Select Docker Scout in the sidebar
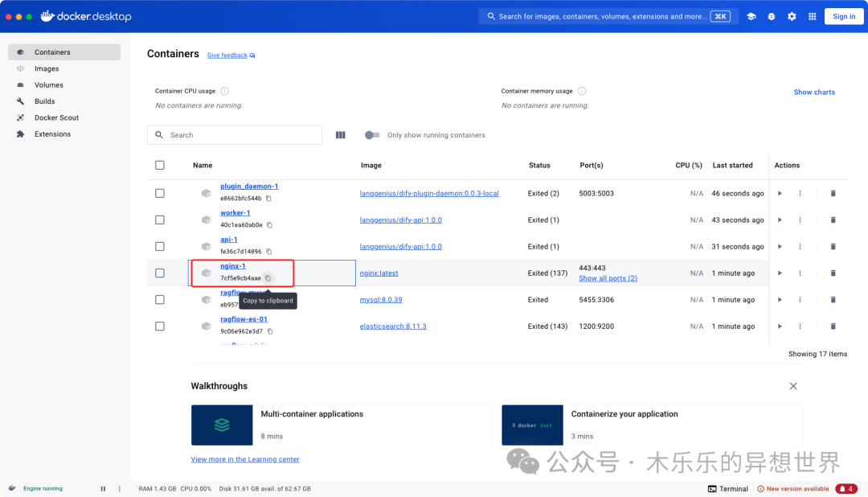Viewport: 868px width, 497px height. point(64,117)
